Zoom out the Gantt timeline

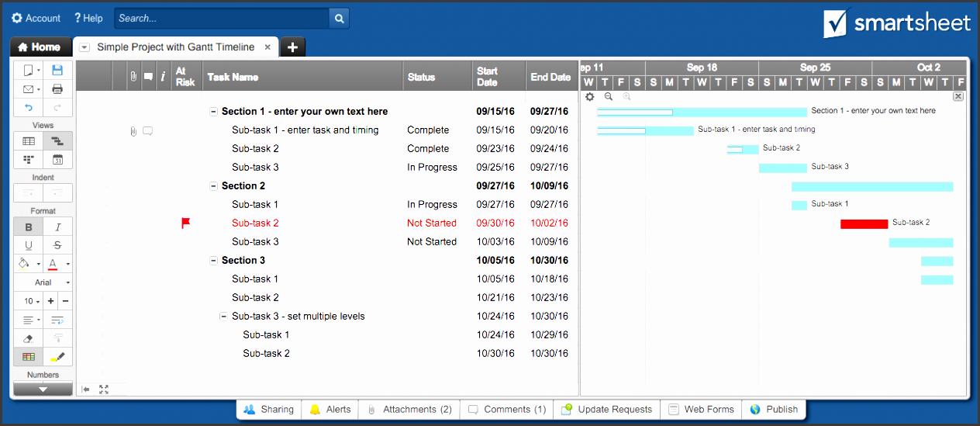click(x=609, y=97)
